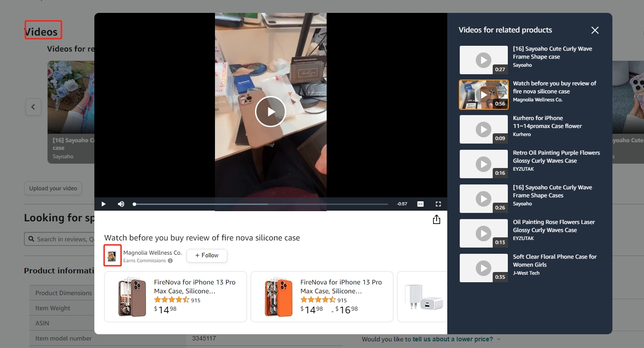Open the orange FireNova case product image
Image resolution: width=644 pixels, height=348 pixels.
(x=278, y=296)
